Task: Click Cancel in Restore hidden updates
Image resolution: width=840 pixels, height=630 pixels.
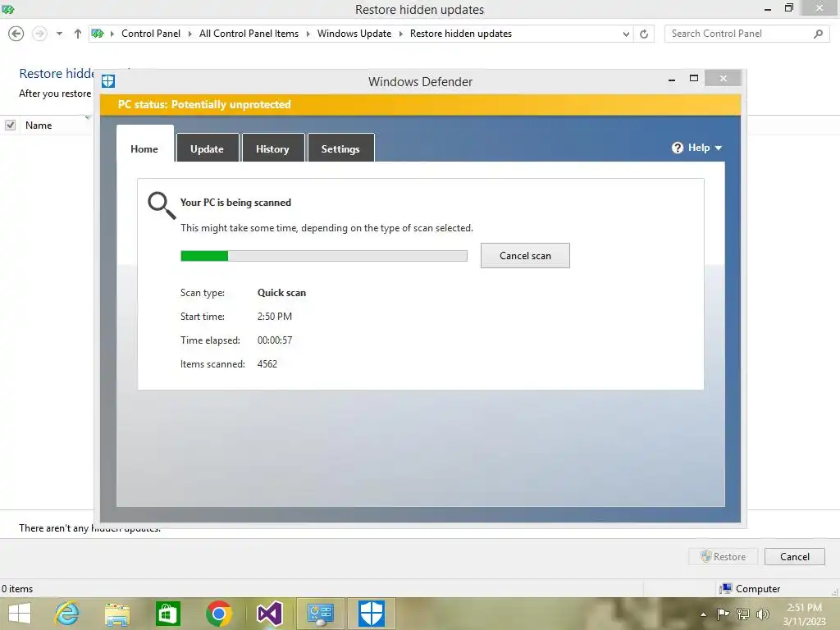Action: tap(794, 557)
